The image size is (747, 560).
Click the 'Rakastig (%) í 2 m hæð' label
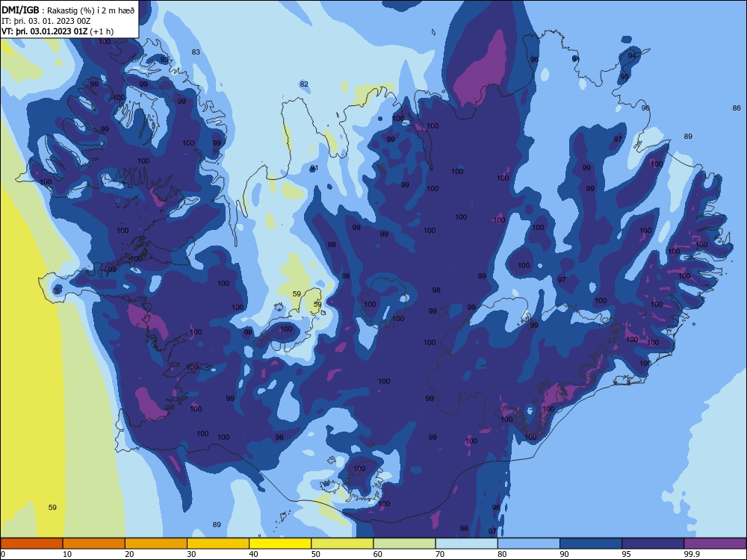pos(91,10)
